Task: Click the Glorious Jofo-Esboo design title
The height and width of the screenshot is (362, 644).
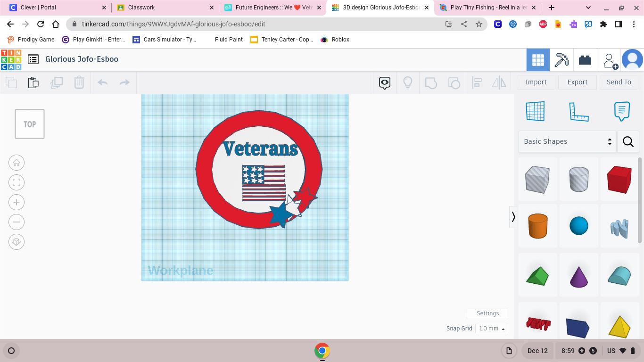Action: pyautogui.click(x=82, y=59)
